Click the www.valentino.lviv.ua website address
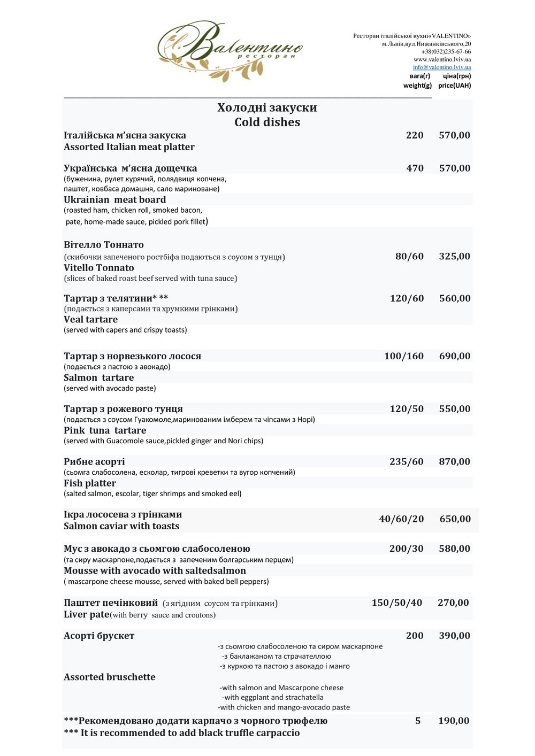Image resolution: width=535 pixels, height=756 pixels. pos(442,59)
